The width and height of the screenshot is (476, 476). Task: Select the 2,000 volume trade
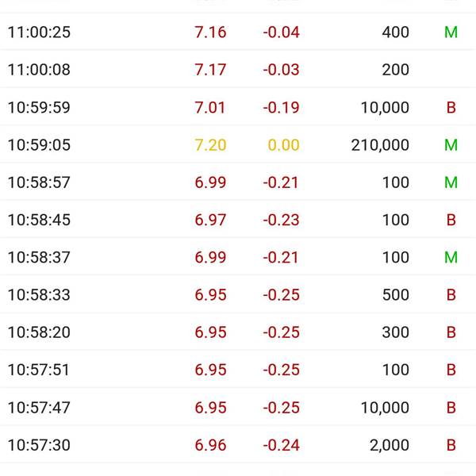(x=390, y=445)
